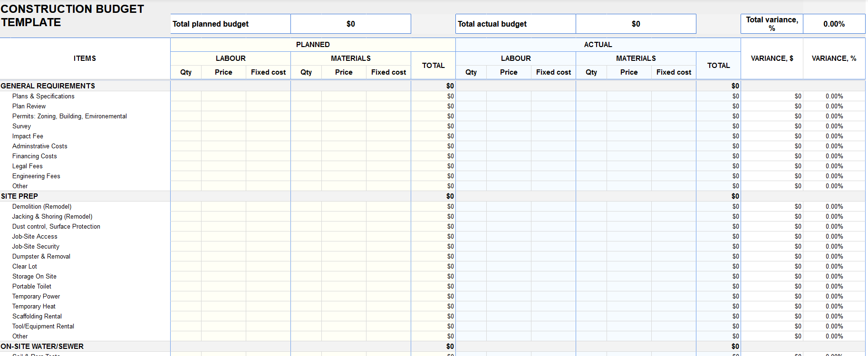The image size is (868, 356).
Task: Select the Engineering Fees item
Action: click(x=36, y=176)
